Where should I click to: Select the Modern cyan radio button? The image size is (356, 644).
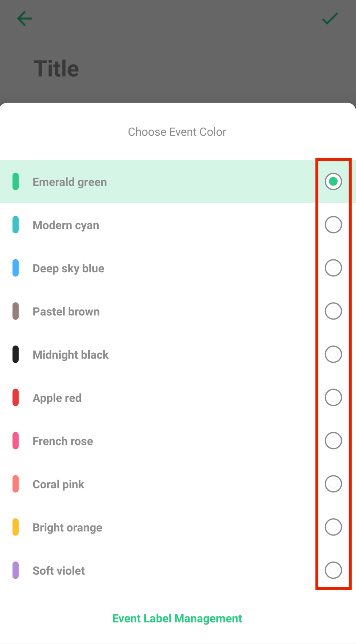point(333,225)
